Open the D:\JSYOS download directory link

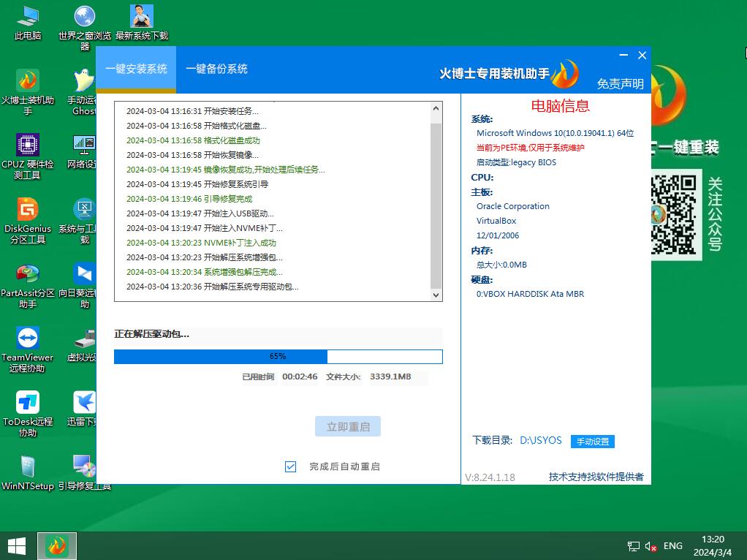541,440
